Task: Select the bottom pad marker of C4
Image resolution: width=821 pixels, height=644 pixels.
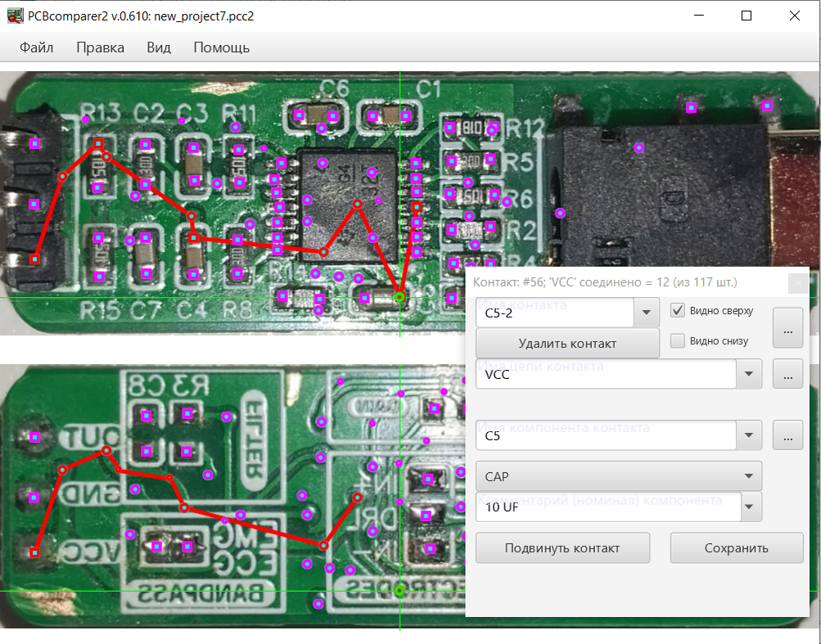Action: tap(194, 274)
